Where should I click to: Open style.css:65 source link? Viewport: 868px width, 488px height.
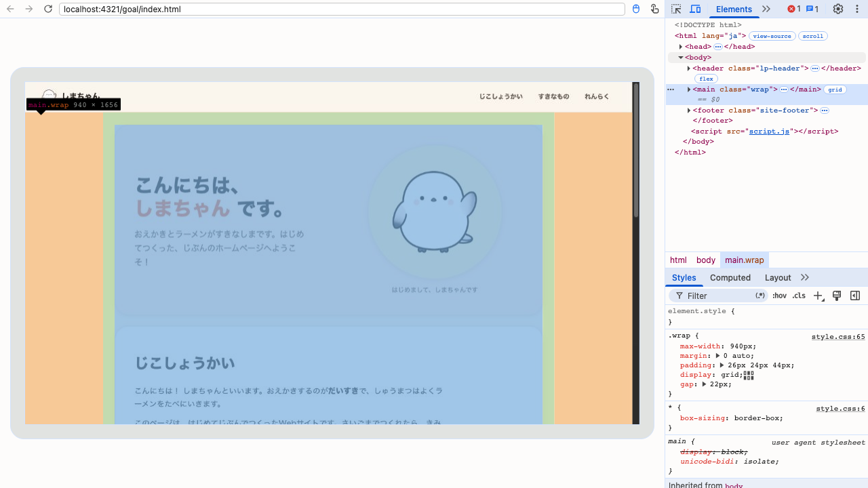point(838,337)
